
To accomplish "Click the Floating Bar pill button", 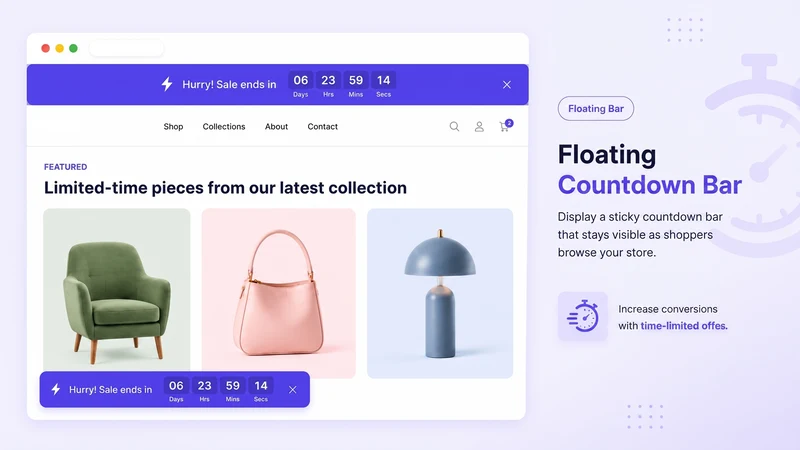I will click(x=596, y=109).
